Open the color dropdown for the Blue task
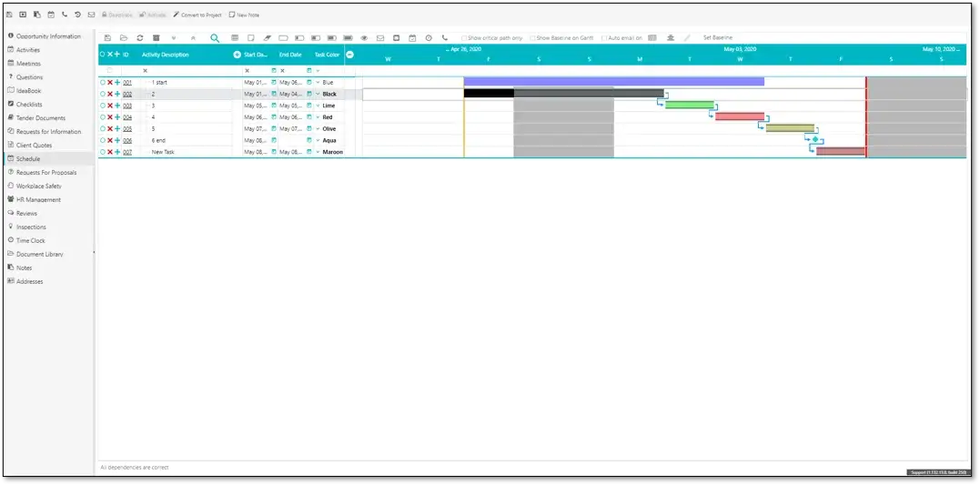The image size is (980, 485). (318, 83)
